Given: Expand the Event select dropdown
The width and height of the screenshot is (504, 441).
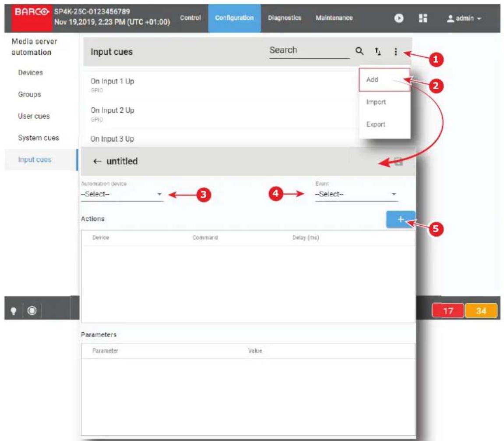Looking at the screenshot, I should pyautogui.click(x=356, y=194).
